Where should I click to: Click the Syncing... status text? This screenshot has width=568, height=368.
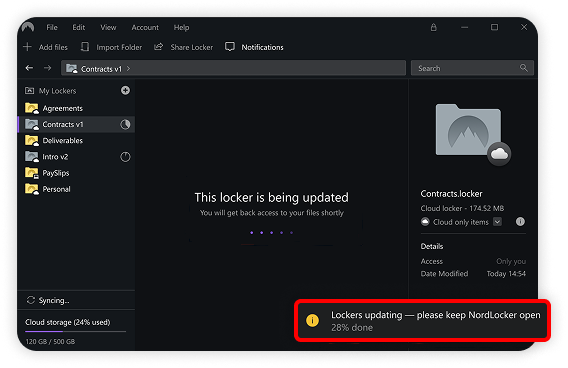coord(54,301)
